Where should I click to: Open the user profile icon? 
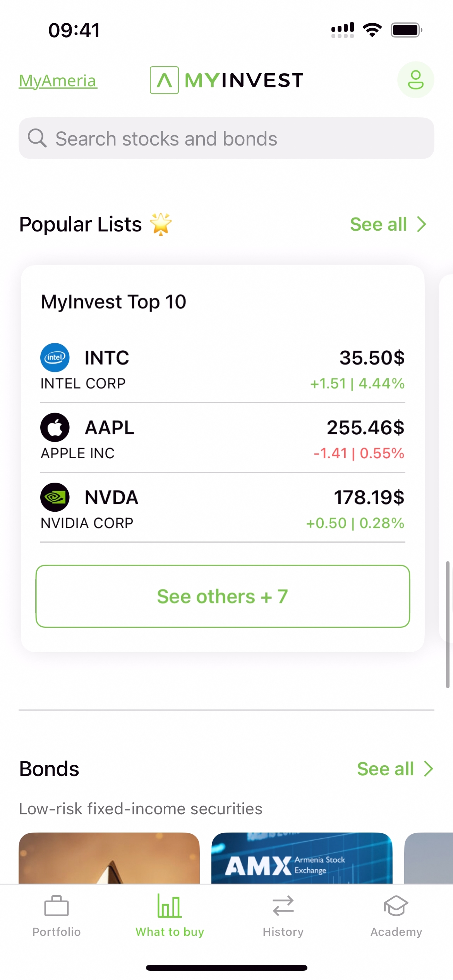click(x=415, y=80)
